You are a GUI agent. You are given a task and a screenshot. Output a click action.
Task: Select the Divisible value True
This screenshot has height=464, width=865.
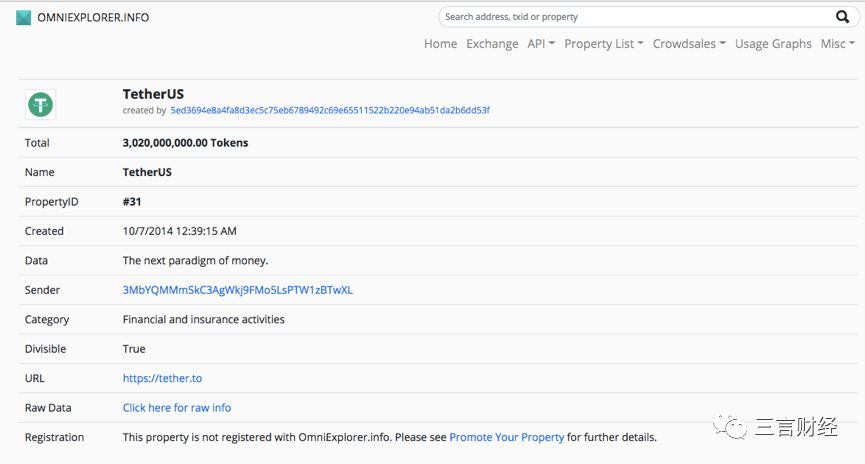tap(134, 349)
